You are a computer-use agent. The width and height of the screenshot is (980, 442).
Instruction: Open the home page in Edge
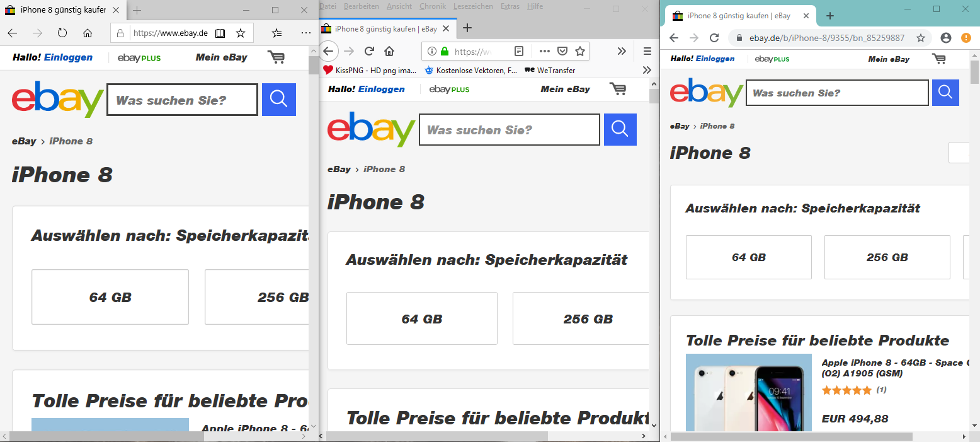tap(88, 33)
